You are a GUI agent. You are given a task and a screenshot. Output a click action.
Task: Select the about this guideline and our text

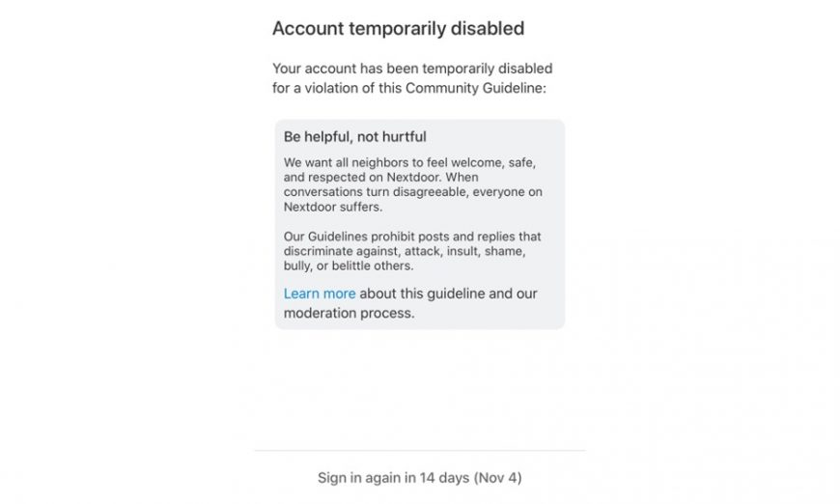[x=448, y=294]
